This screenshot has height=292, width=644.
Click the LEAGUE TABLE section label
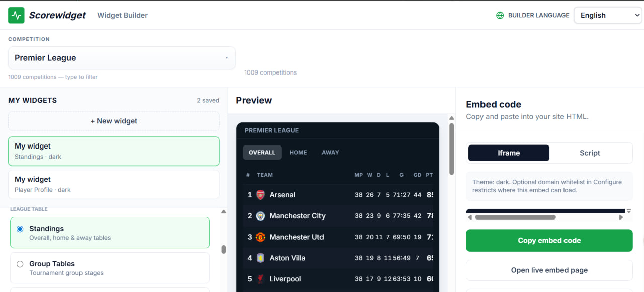click(x=29, y=209)
